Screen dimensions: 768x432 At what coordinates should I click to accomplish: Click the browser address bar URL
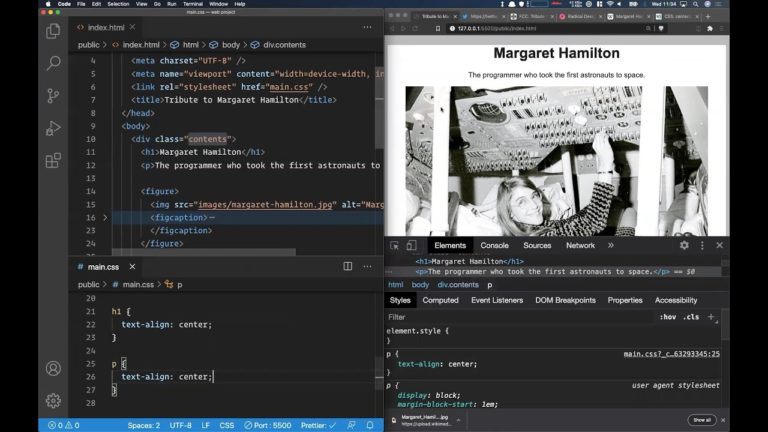point(497,28)
